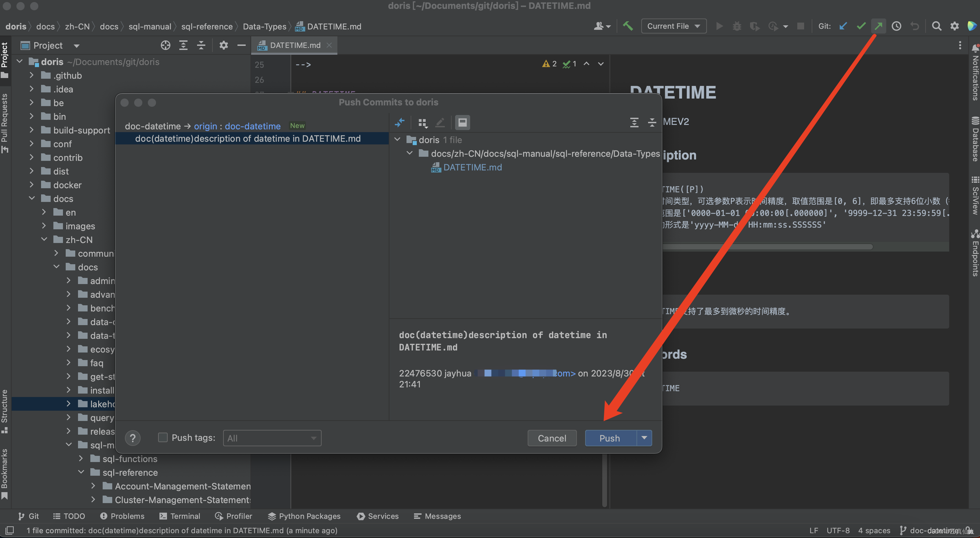
Task: Click the search icon in top toolbar
Action: tap(936, 26)
